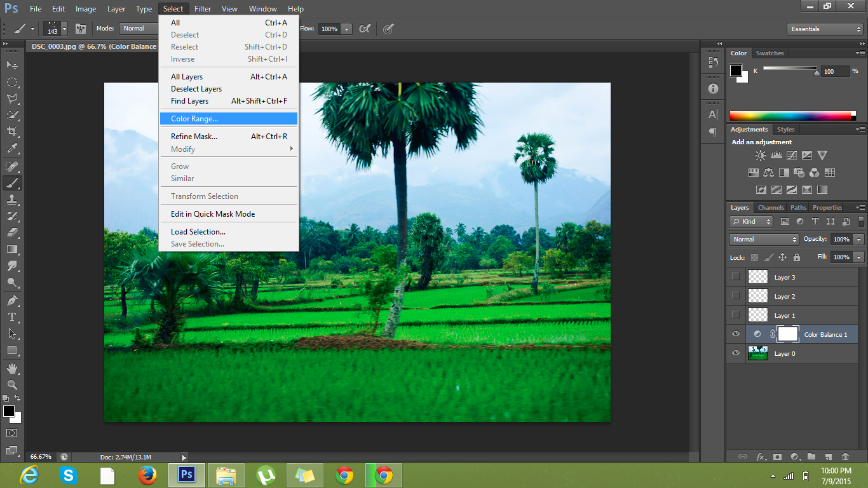Image resolution: width=868 pixels, height=488 pixels.
Task: Open the Brush Preset picker
Action: [55, 29]
